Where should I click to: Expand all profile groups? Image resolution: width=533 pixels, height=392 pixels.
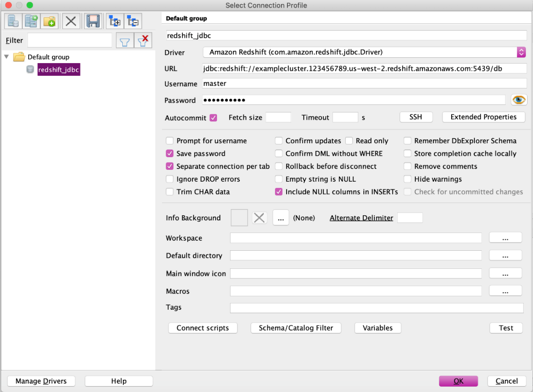[114, 21]
